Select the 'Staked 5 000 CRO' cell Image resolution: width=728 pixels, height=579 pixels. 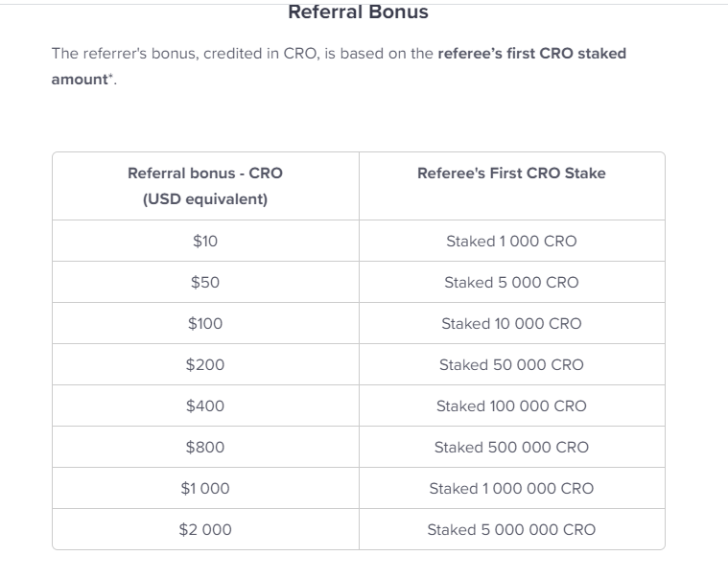(x=511, y=282)
